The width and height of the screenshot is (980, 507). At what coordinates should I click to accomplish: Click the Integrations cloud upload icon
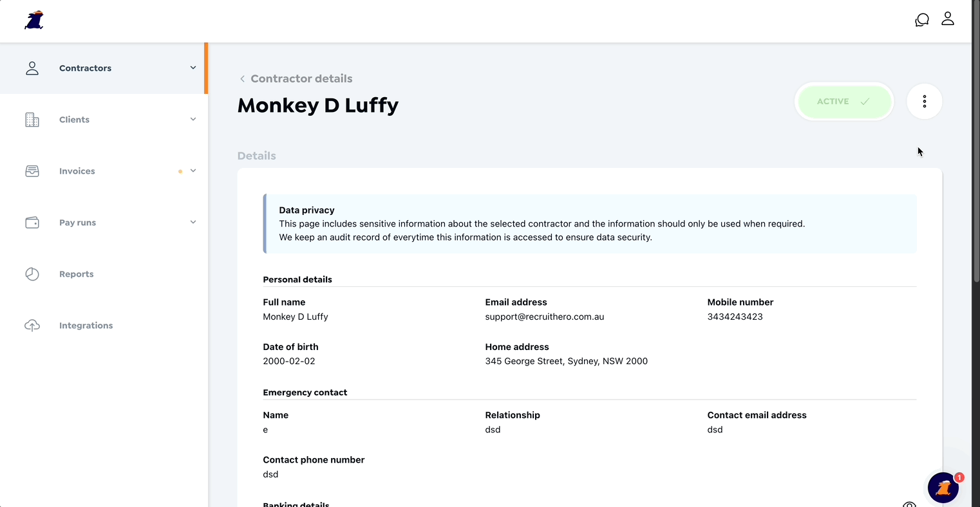coord(32,326)
